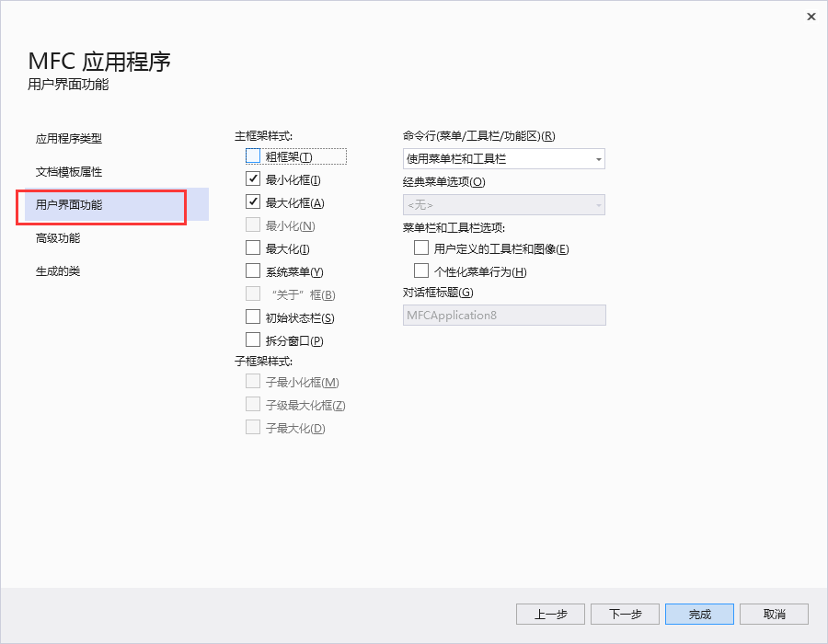Enable 用户定义的工具栏和图像(E)

[x=421, y=247]
